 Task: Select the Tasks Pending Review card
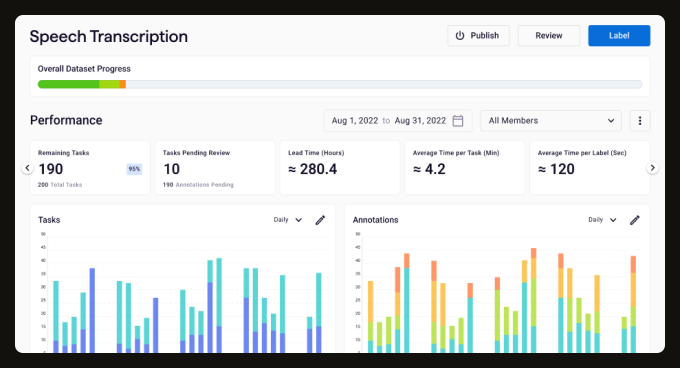pos(215,167)
